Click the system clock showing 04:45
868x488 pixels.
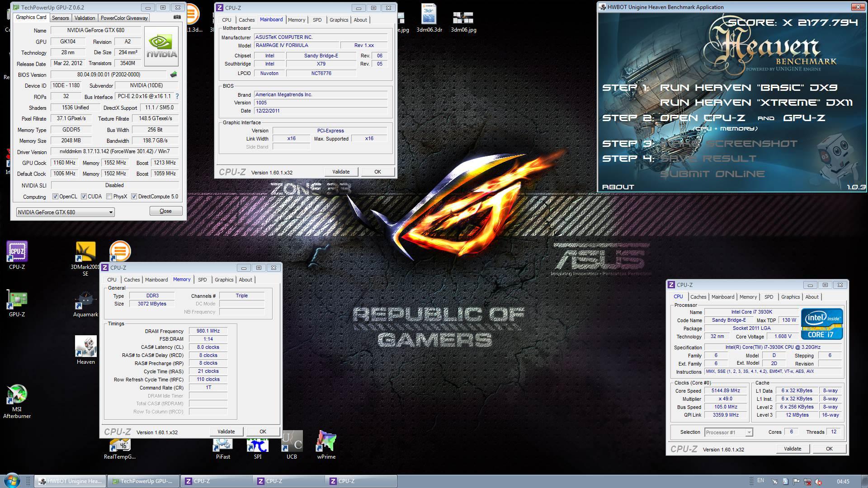click(843, 482)
